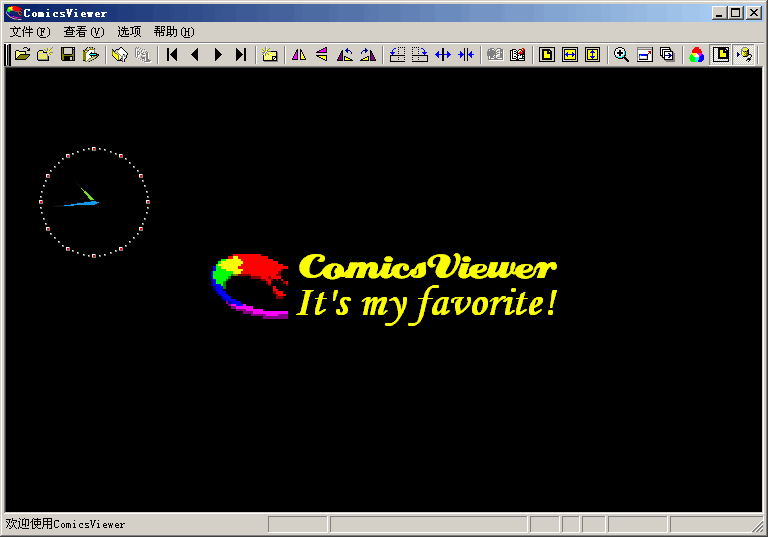The image size is (768, 537).
Task: Toggle the fit-page view button
Action: tap(546, 55)
